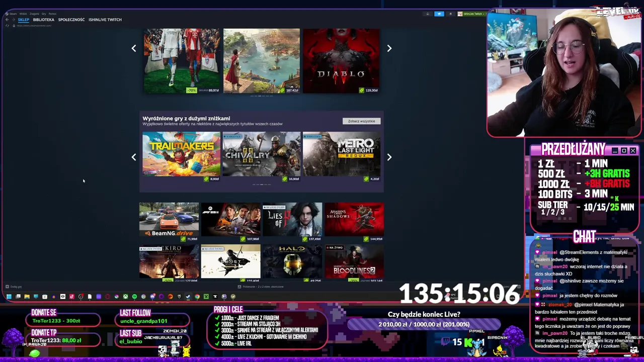The height and width of the screenshot is (362, 644).
Task: Open Minecraft launcher taskbar icon
Action: (206, 297)
